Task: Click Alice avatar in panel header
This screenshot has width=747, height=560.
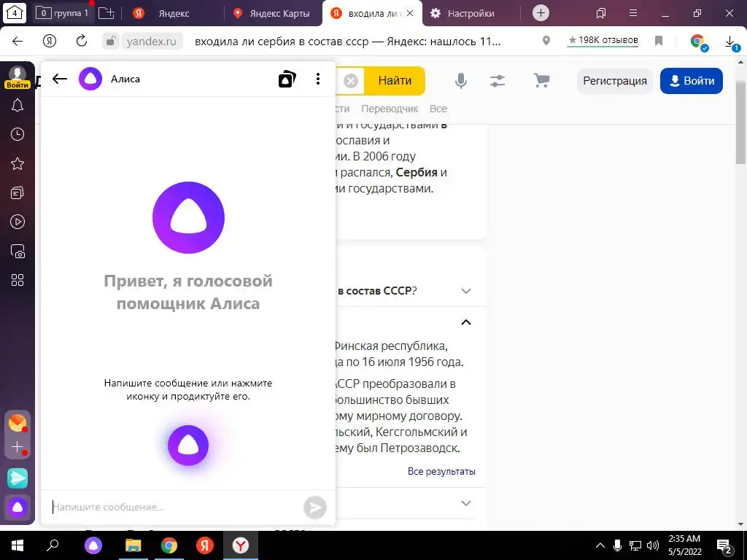Action: tap(90, 79)
